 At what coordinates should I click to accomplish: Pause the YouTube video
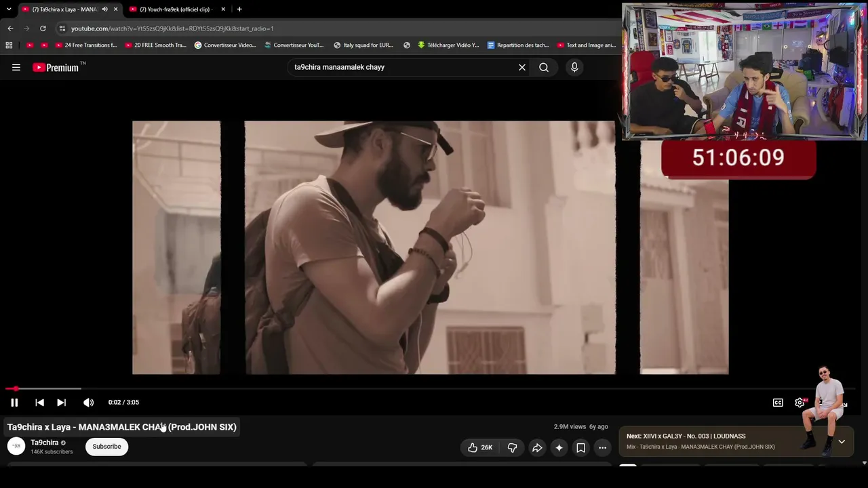14,403
